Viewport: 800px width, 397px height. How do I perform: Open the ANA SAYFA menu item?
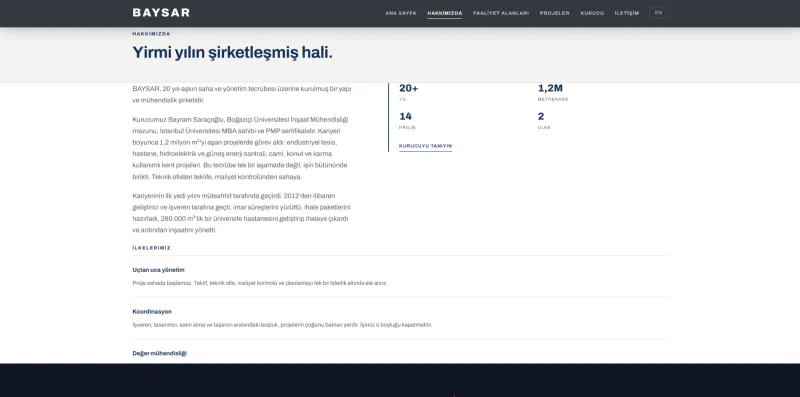coord(401,13)
